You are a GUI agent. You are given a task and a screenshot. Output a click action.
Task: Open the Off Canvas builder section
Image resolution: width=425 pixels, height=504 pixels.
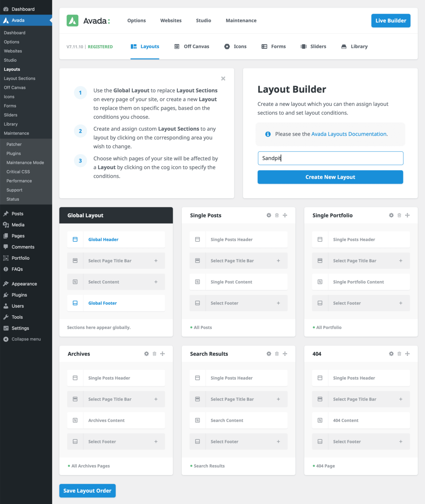[x=196, y=46]
